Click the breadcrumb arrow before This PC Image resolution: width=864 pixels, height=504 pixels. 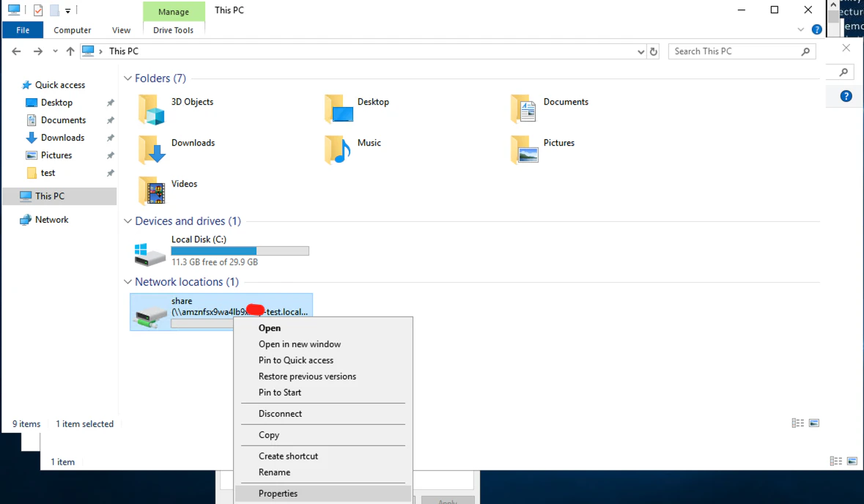101,51
